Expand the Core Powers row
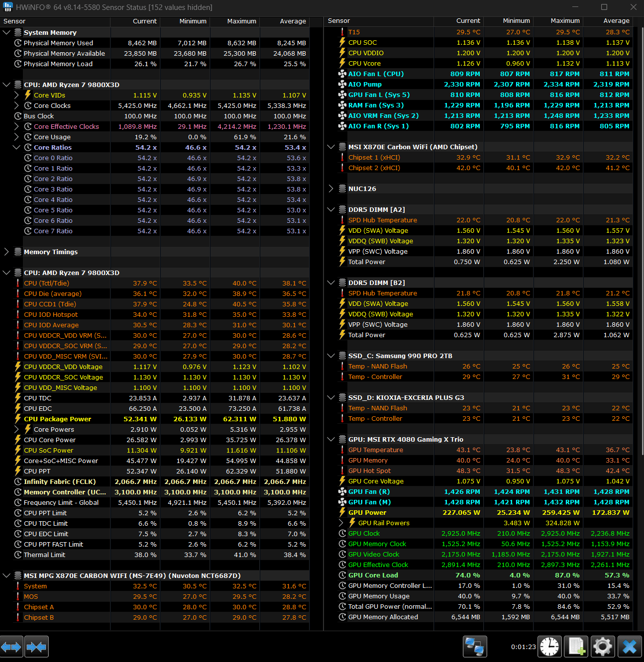Viewport: 644px width, 662px height. point(16,429)
